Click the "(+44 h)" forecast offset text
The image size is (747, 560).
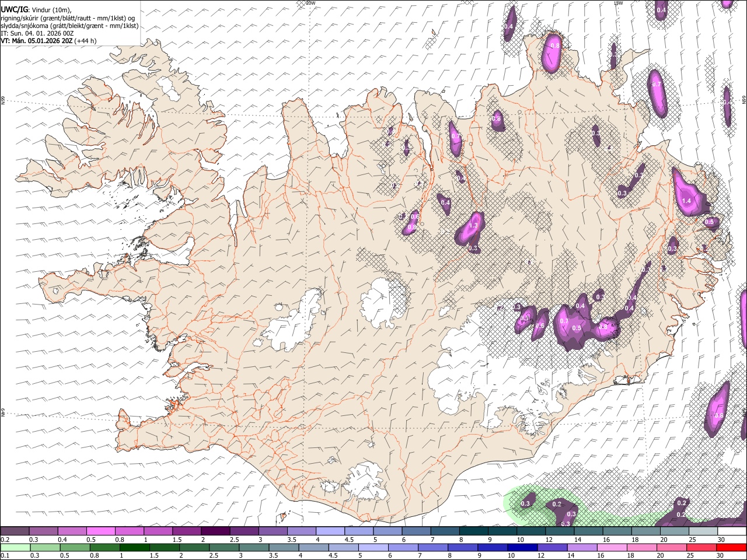[x=85, y=41]
